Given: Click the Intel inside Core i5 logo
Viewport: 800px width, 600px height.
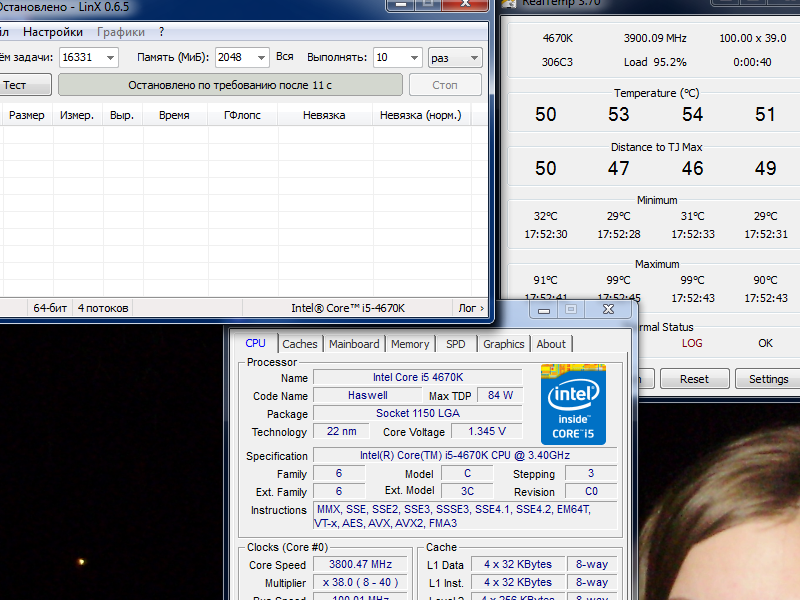Looking at the screenshot, I should coord(573,404).
